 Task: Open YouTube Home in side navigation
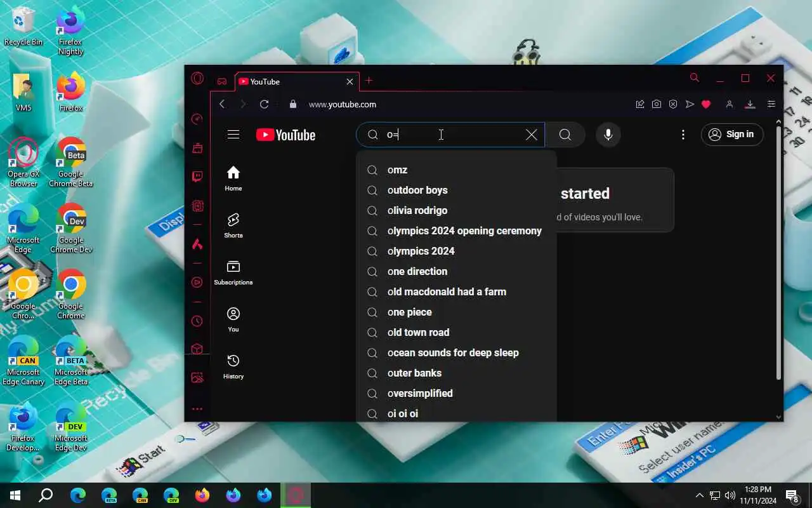tap(233, 178)
